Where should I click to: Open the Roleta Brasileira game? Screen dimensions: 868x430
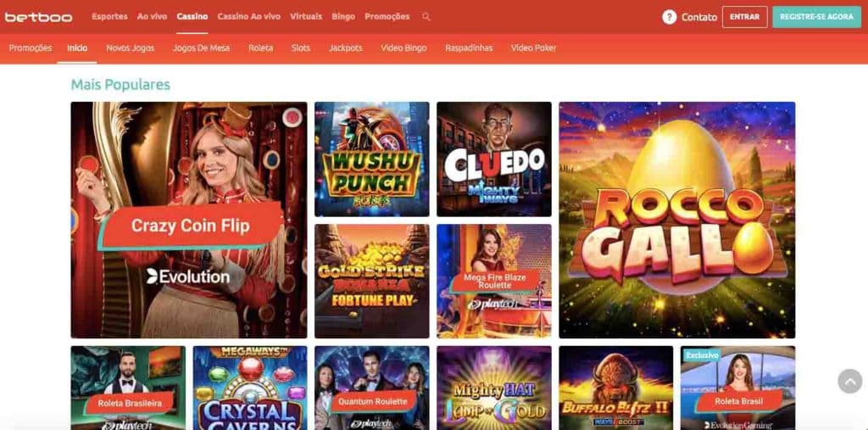(128, 388)
